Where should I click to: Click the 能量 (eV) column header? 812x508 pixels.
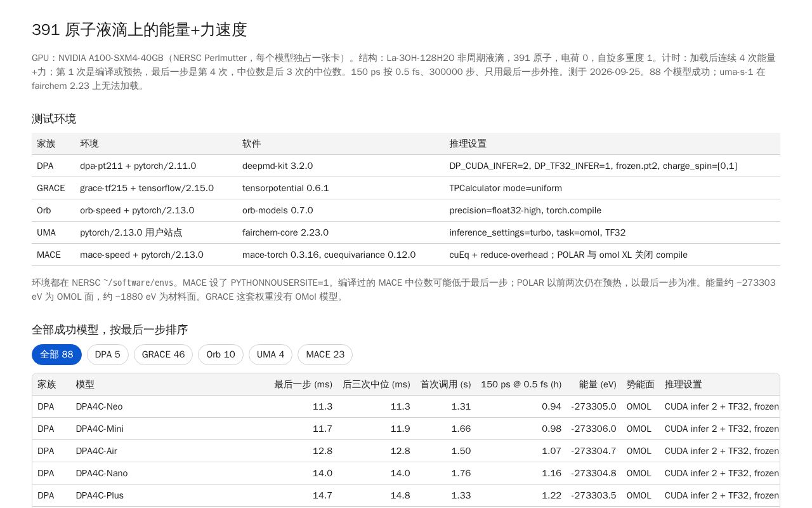pos(598,384)
